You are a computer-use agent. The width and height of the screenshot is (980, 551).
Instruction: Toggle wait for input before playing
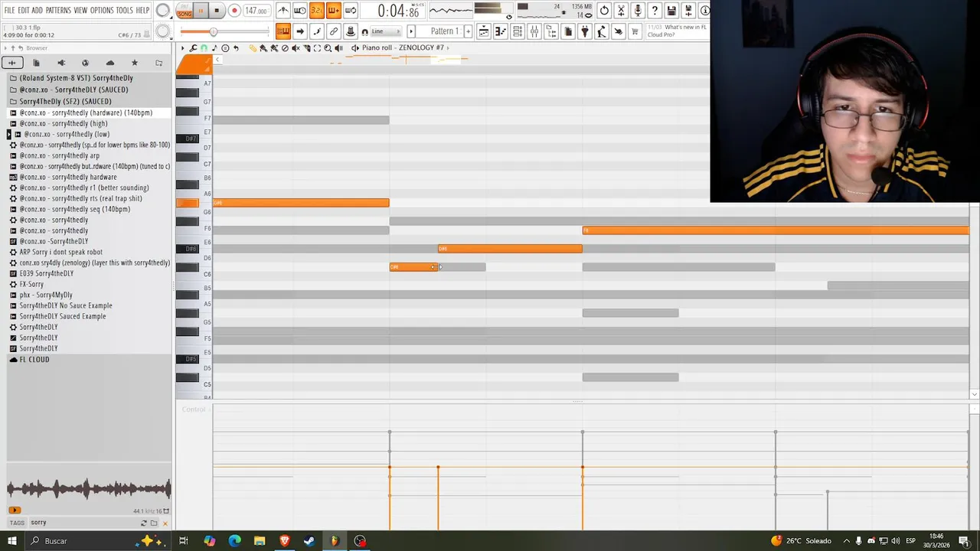coord(300,11)
